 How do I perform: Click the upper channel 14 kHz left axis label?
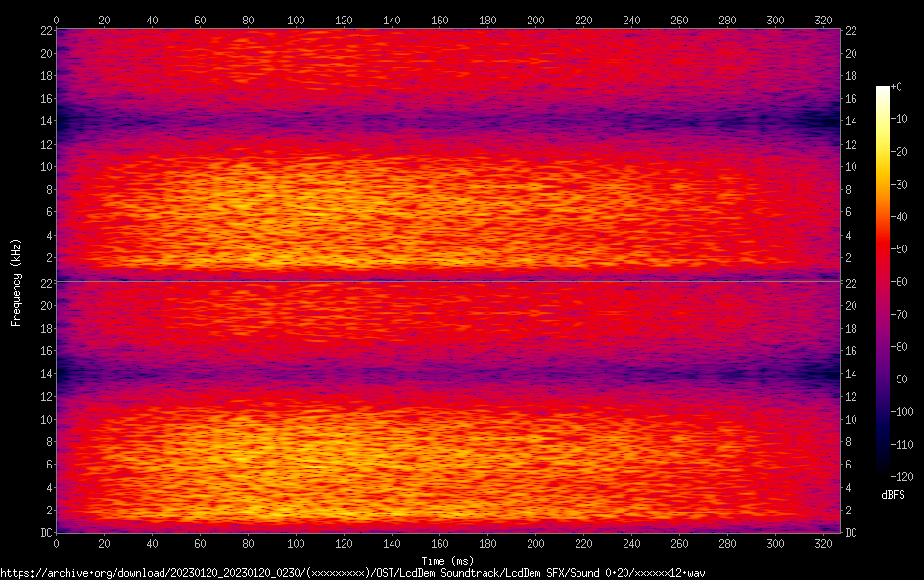click(x=45, y=121)
